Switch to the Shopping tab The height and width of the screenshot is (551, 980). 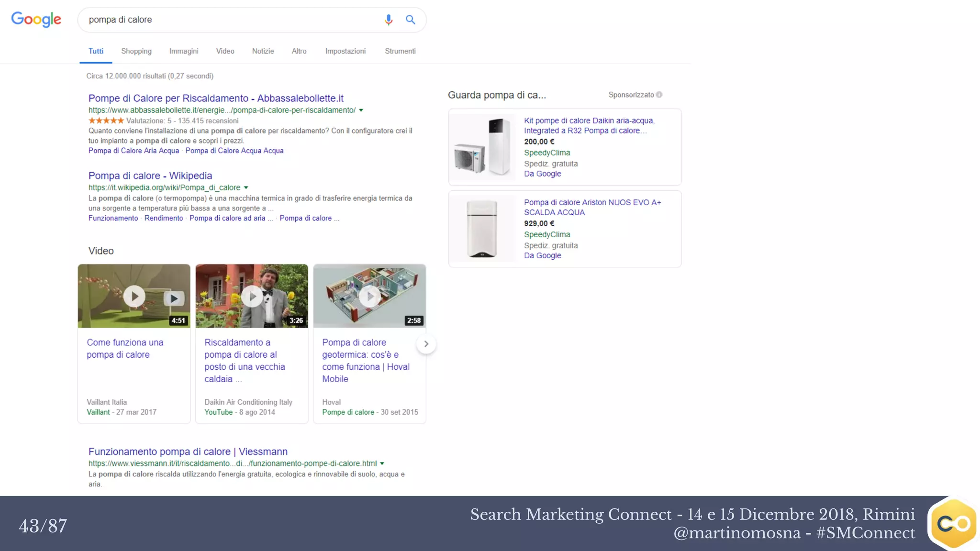tap(136, 51)
